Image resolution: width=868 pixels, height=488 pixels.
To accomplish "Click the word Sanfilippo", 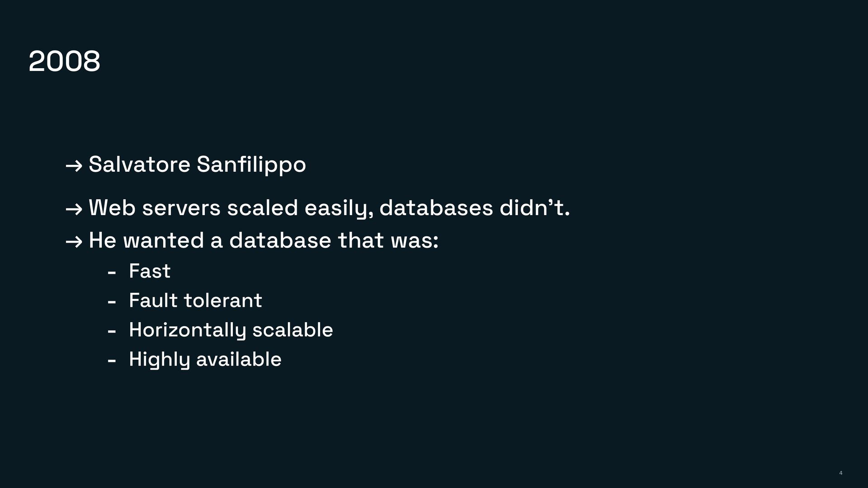I will [251, 164].
